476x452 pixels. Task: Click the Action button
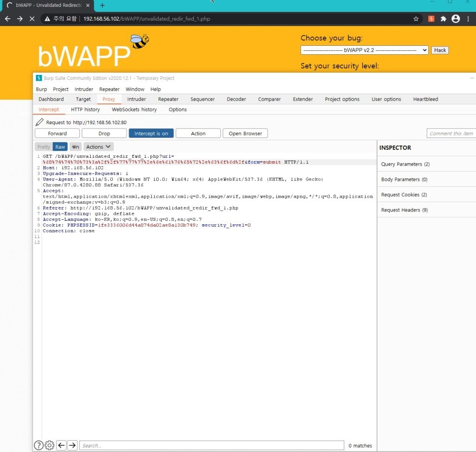198,134
